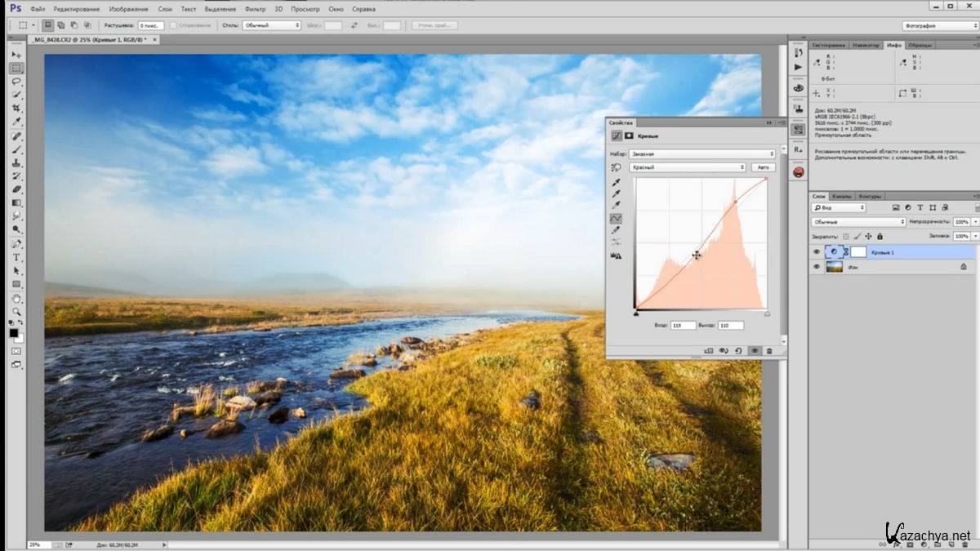Choose the pencil draw-curve tool in Curves
This screenshot has height=551, width=980.
click(616, 230)
